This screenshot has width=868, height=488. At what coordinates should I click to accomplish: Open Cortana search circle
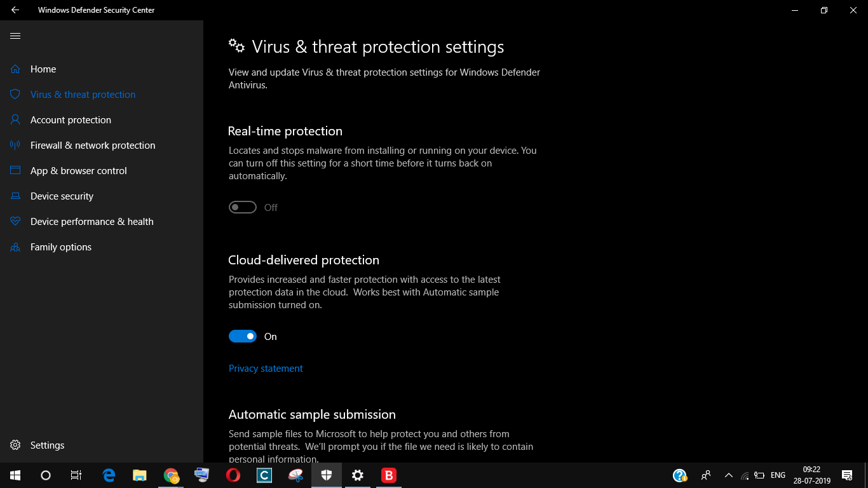[x=46, y=475]
